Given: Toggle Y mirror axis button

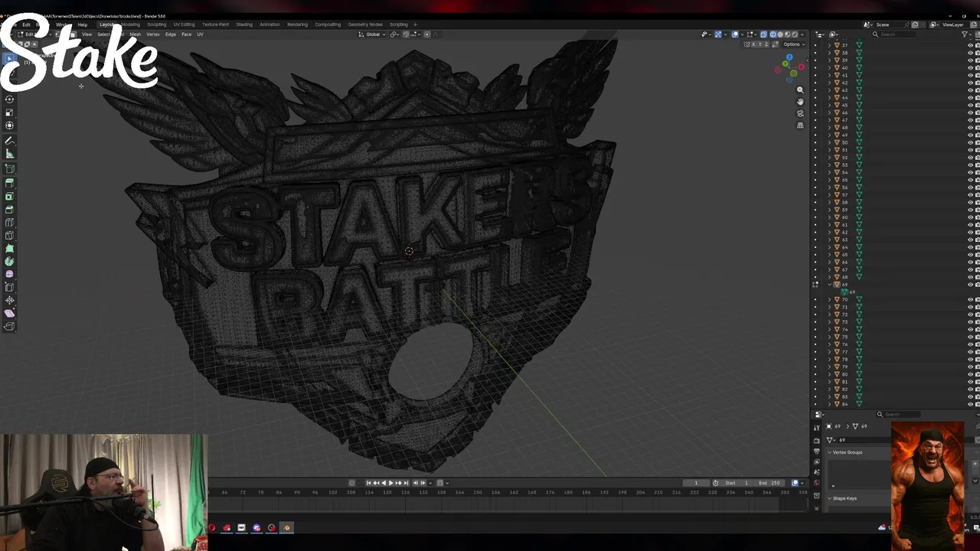Looking at the screenshot, I should [x=762, y=44].
